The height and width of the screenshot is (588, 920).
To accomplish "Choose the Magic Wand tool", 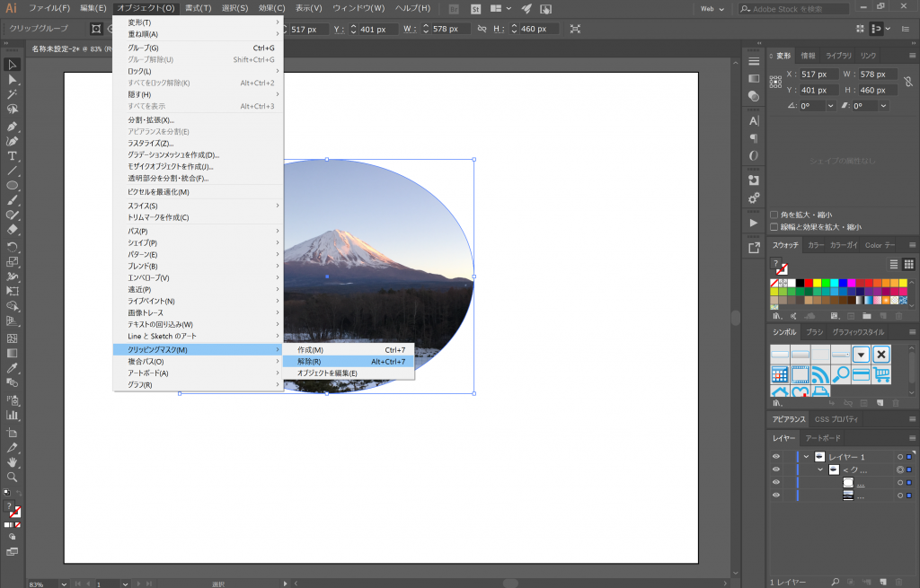I will pos(13,94).
